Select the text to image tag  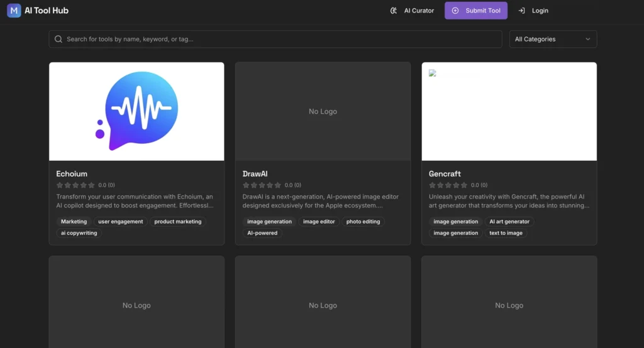(x=506, y=233)
